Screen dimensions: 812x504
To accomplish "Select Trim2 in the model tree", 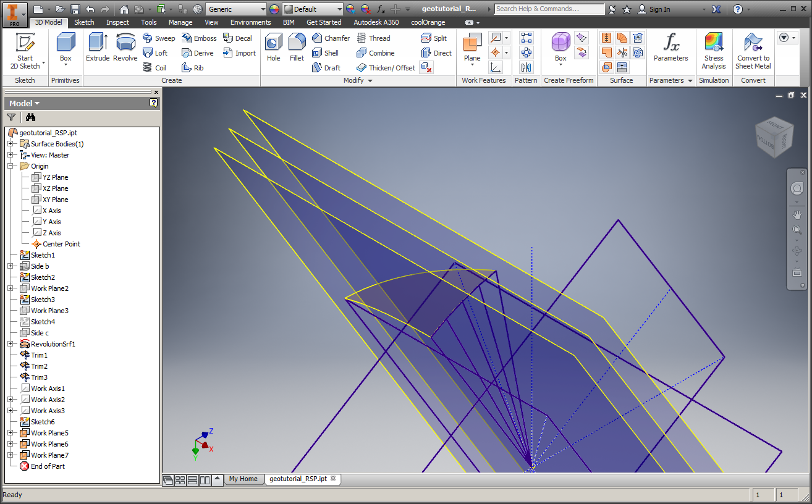I will click(34, 366).
